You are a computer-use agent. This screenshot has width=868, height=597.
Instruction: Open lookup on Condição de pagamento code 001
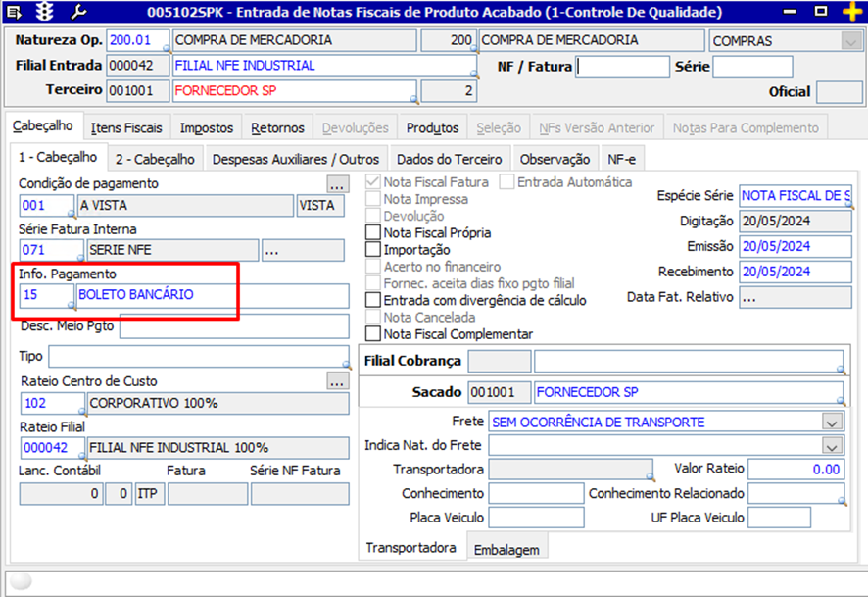coord(71,214)
